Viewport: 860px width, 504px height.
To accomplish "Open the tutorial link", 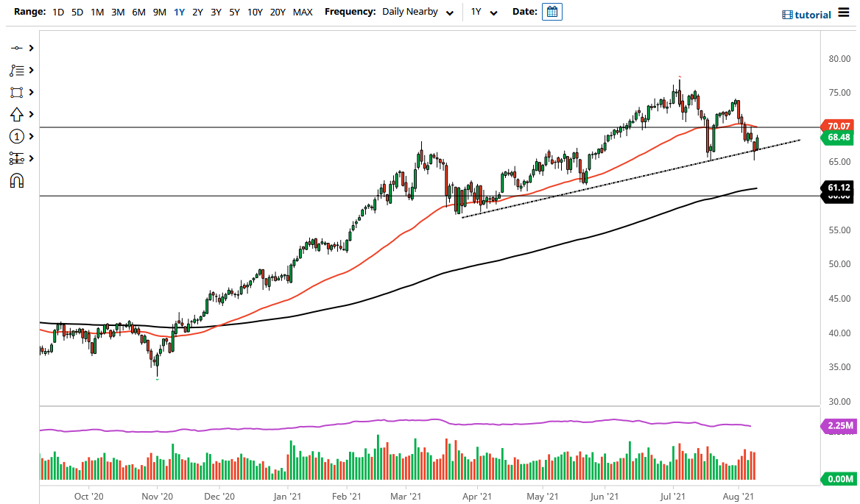I will [x=813, y=14].
